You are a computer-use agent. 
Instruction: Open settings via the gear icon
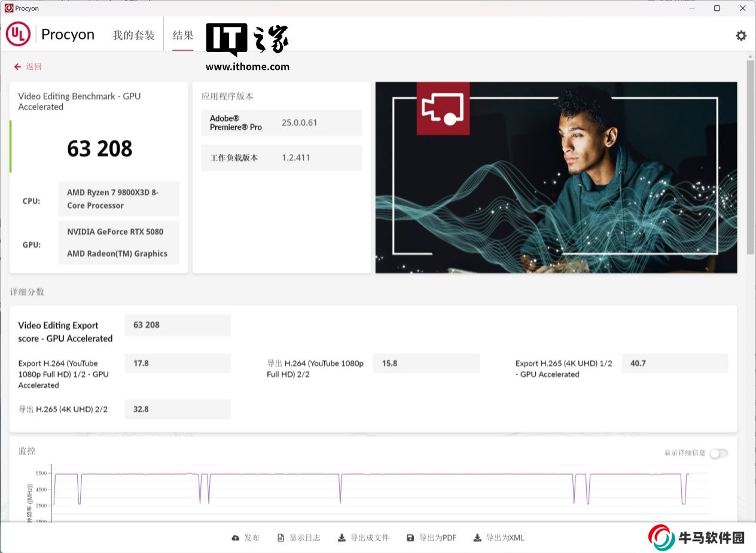coord(741,35)
